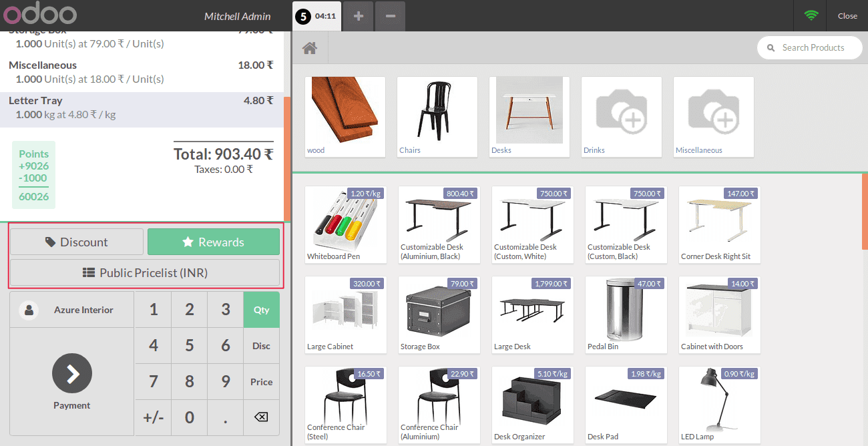Activate Disc mode on the numpad
This screenshot has width=868, height=446.
[261, 346]
